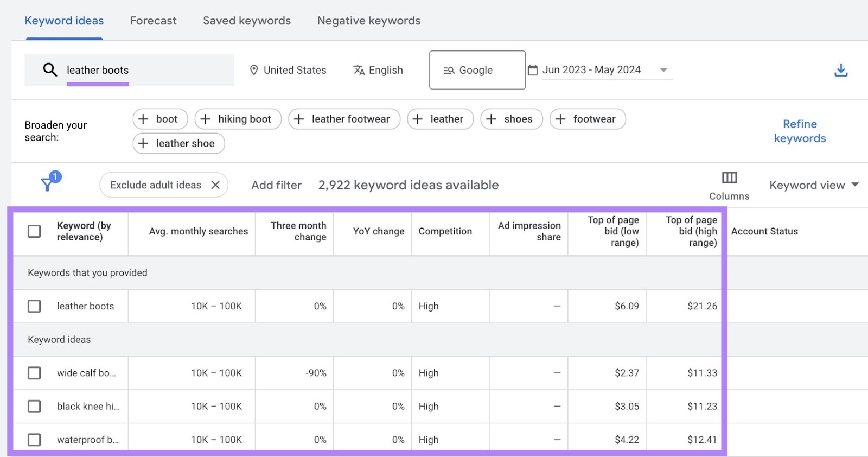Select the Google network button

click(x=477, y=70)
